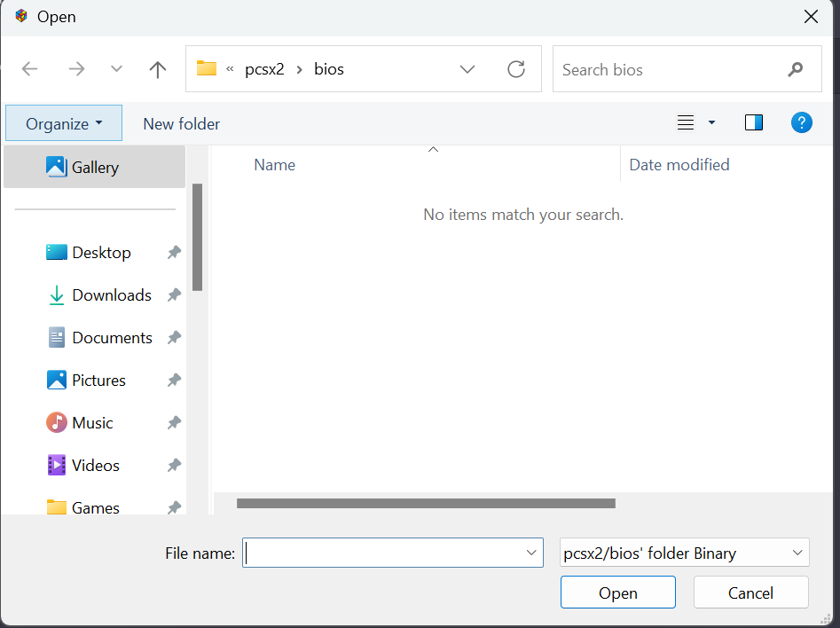Open help with the question mark
This screenshot has width=840, height=628.
(x=802, y=122)
